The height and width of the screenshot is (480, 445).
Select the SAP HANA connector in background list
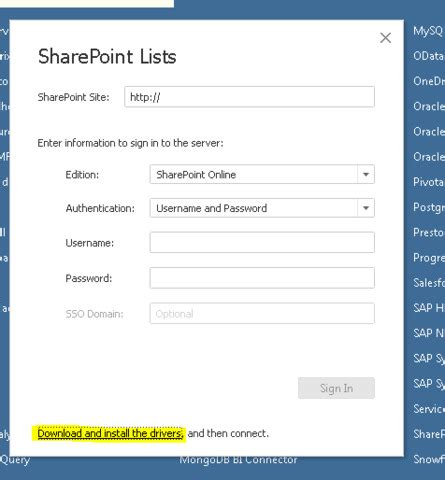(x=429, y=308)
